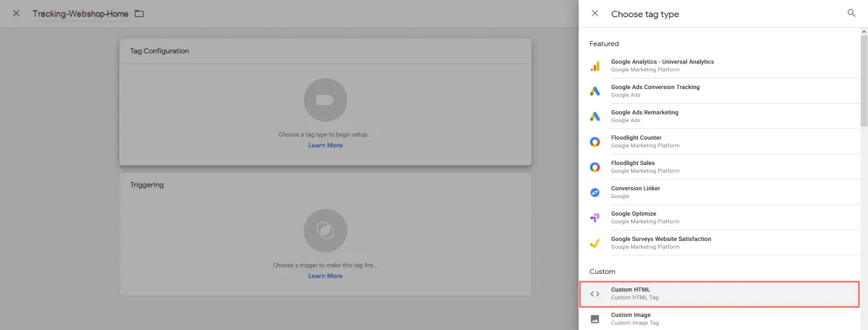Open Learn More link under Triggering

point(325,276)
